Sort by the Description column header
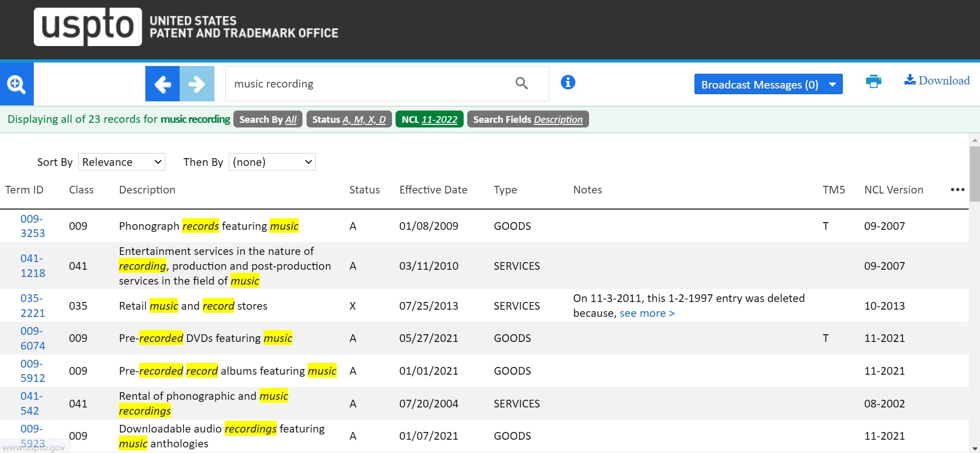 [x=147, y=190]
